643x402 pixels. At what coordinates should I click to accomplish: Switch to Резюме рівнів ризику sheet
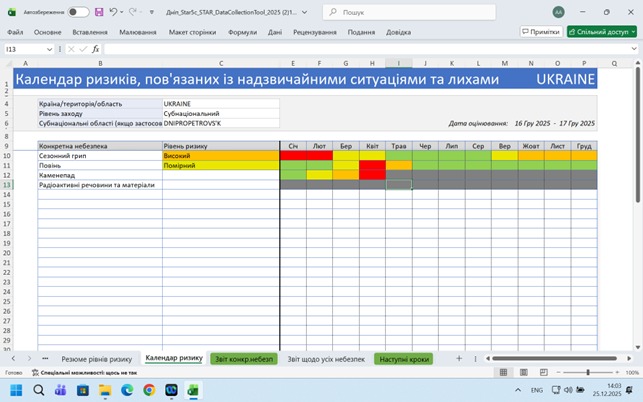pos(96,358)
